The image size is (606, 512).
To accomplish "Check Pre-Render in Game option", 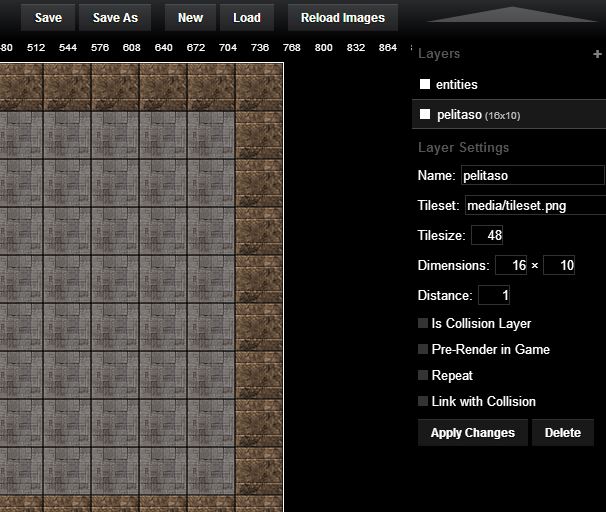I will (x=423, y=350).
